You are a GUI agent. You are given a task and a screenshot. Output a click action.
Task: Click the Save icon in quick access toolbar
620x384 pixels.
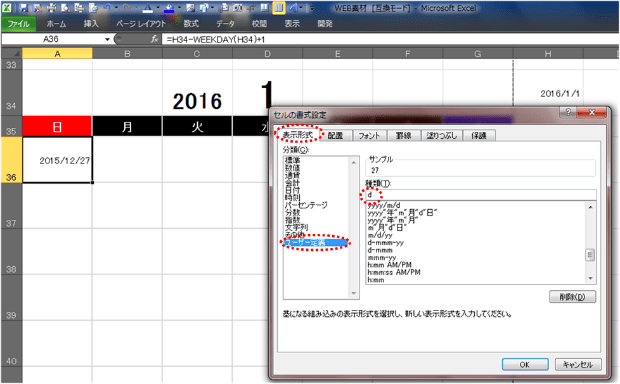pos(23,8)
